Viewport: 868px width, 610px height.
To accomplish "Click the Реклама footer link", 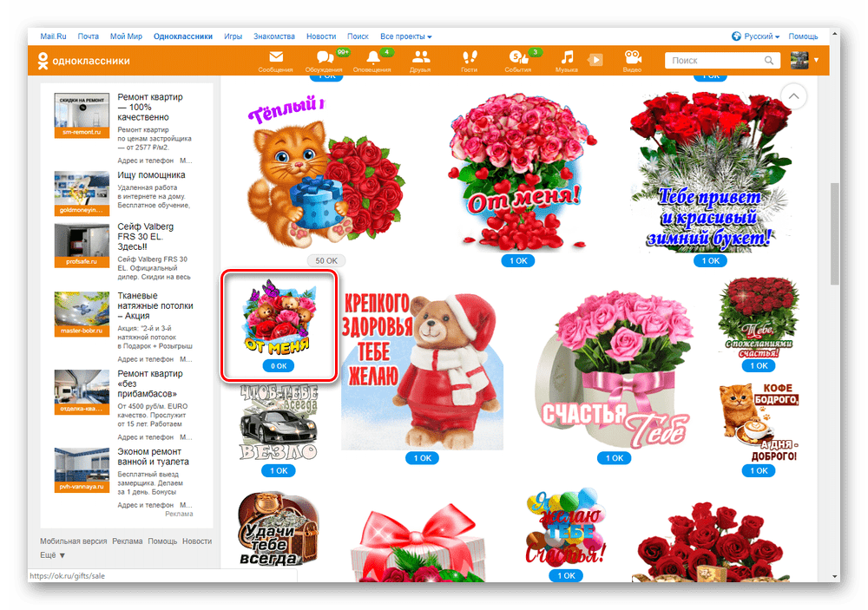I will point(128,541).
